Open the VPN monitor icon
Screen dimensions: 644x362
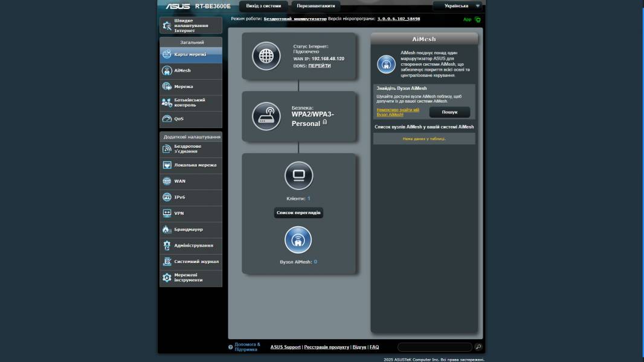[167, 213]
